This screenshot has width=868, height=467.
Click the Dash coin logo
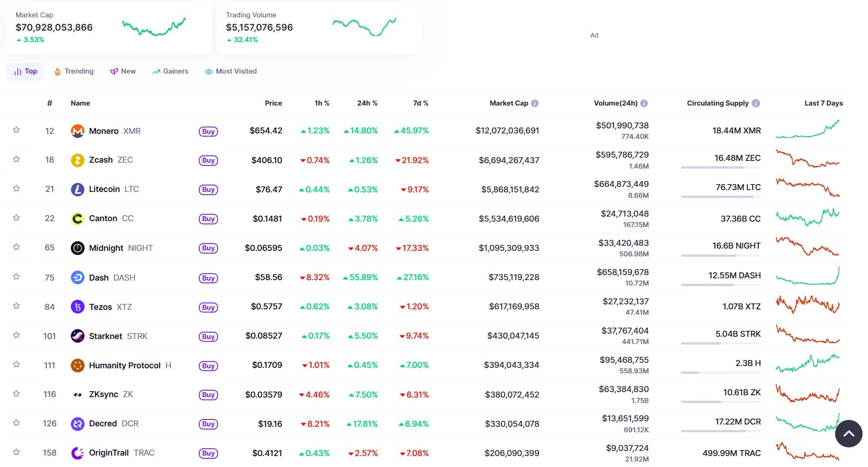77,277
